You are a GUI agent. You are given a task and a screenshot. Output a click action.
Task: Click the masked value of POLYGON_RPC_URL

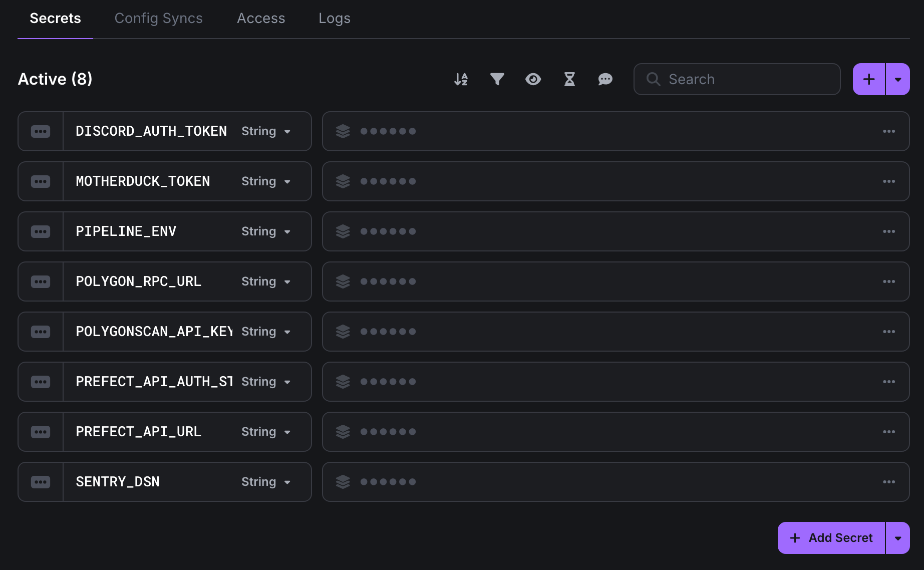pyautogui.click(x=388, y=281)
